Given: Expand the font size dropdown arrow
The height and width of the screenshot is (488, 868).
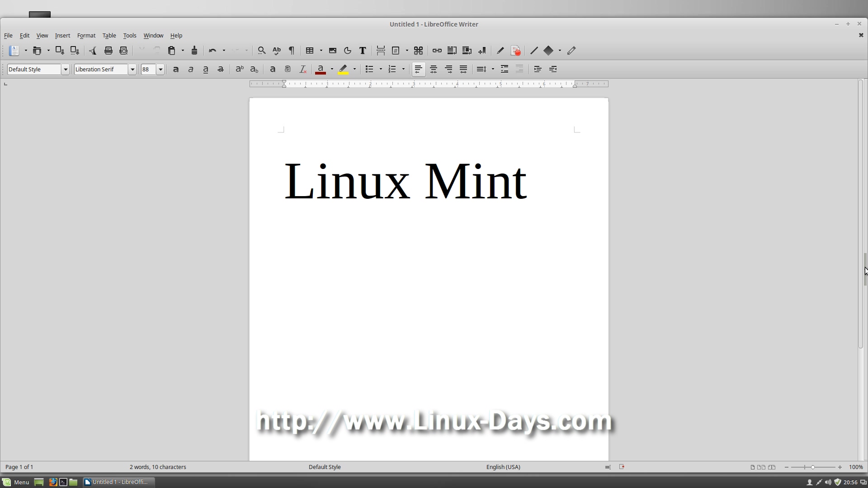Looking at the screenshot, I should pos(160,69).
